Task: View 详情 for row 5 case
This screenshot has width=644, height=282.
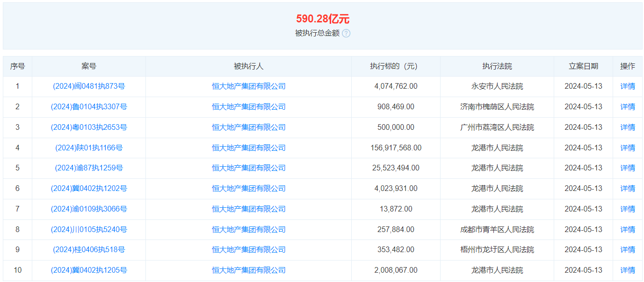Action: click(628, 168)
